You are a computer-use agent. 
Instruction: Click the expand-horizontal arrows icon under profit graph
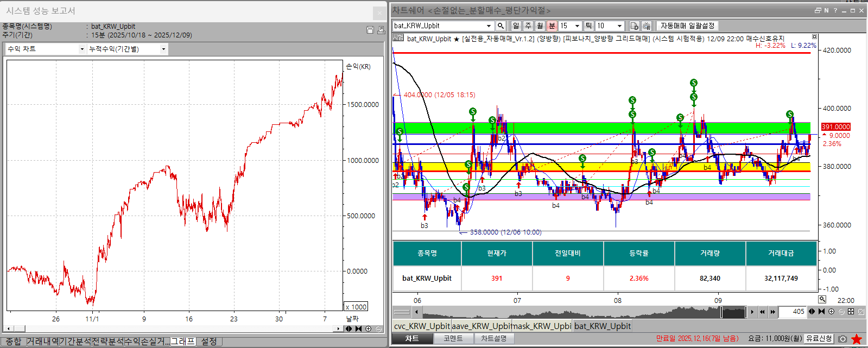pos(349,328)
